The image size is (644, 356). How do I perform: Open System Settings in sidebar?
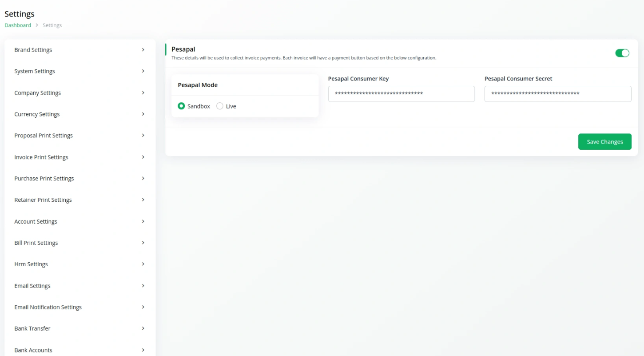pos(80,71)
